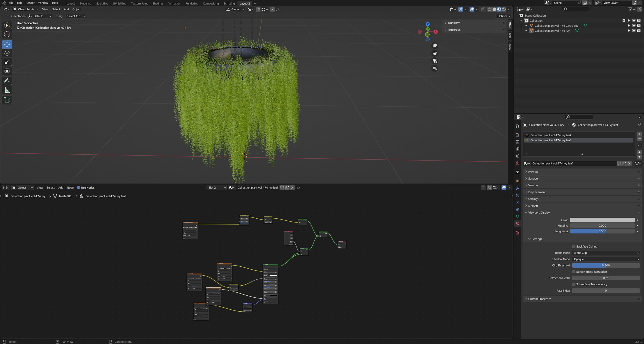Viewport: 644px width, 344px height.
Task: Open Shadow Mode Opaque dropdown
Action: 606,259
